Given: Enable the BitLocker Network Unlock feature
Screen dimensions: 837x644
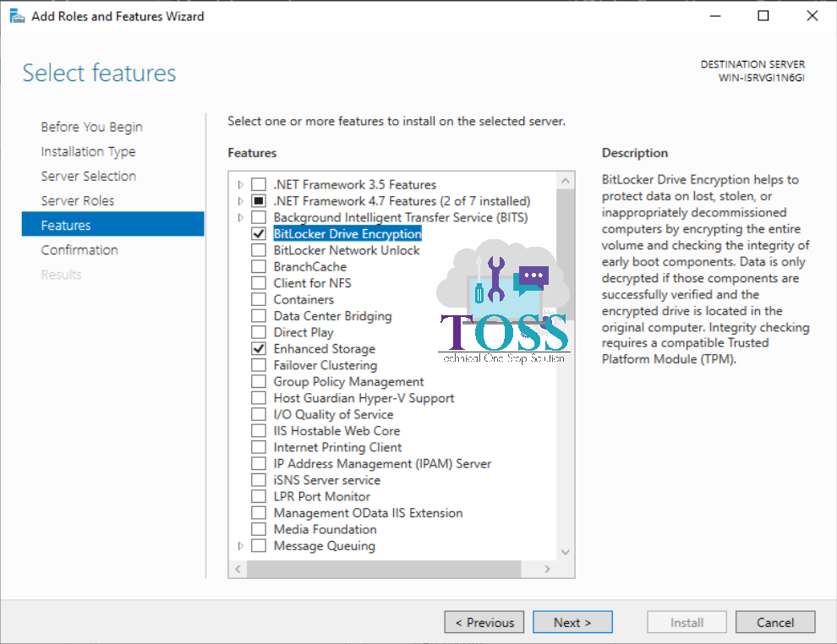Looking at the screenshot, I should (259, 250).
